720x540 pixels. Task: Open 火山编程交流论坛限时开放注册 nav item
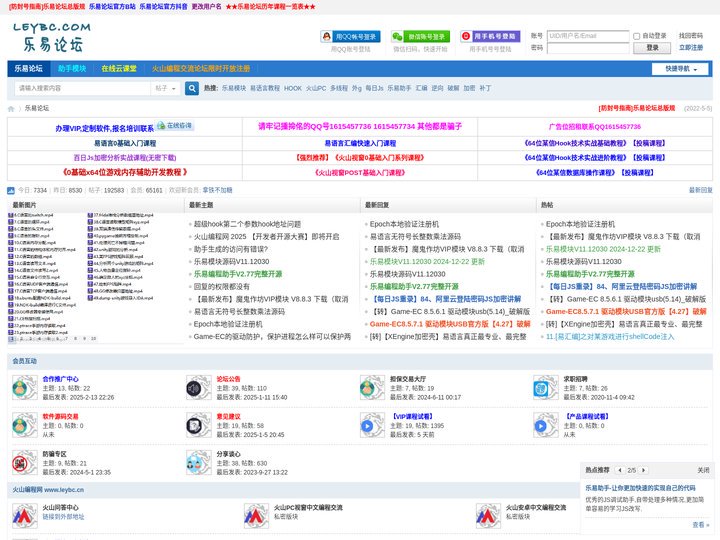[201, 68]
